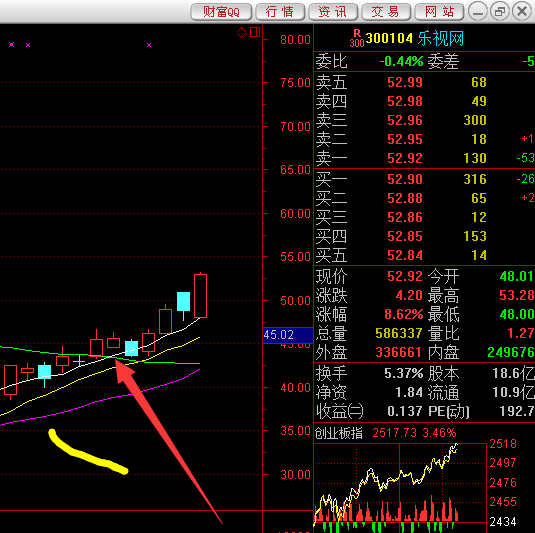Open the 创业板指 intraday mini chart

click(400, 488)
